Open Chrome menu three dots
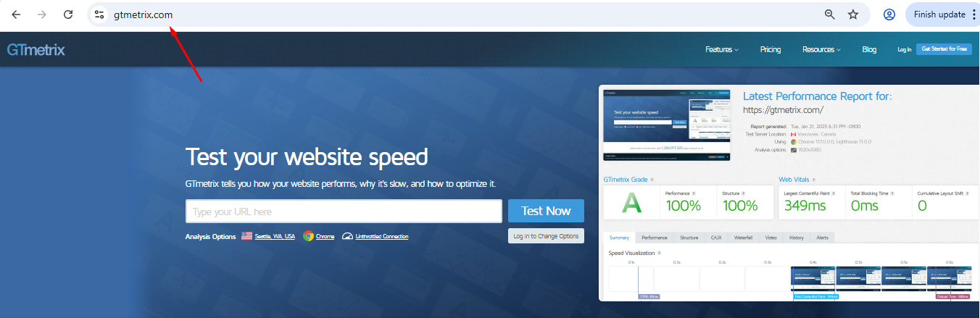The image size is (980, 318). coord(973,14)
